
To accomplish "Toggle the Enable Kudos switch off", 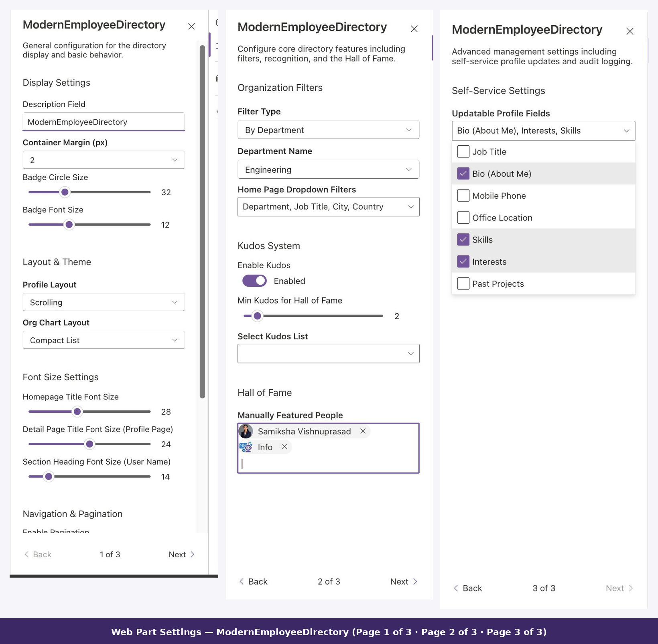I will point(254,281).
